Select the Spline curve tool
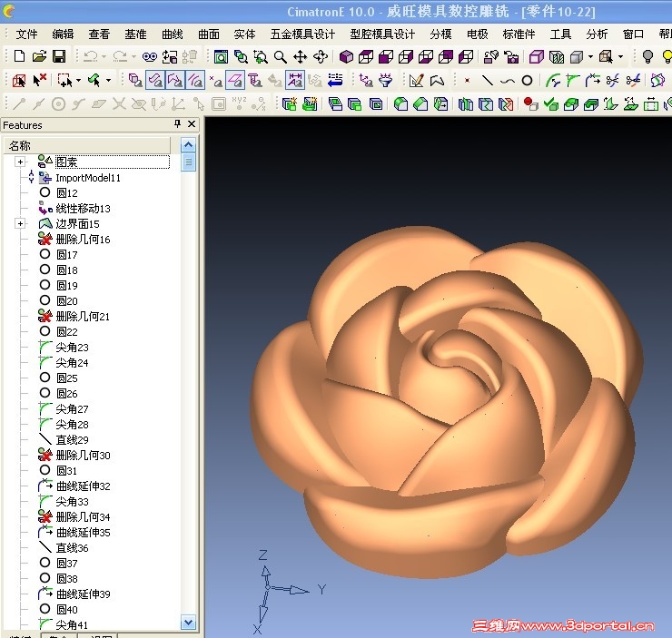 pos(508,80)
